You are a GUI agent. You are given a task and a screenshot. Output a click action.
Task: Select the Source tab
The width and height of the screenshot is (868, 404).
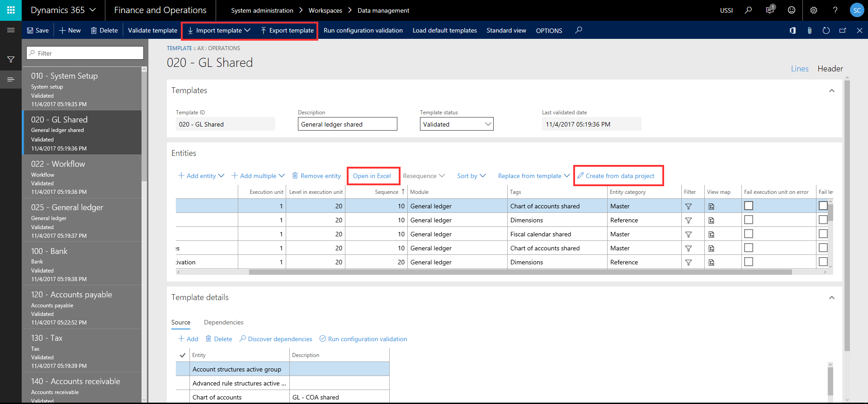tap(181, 322)
